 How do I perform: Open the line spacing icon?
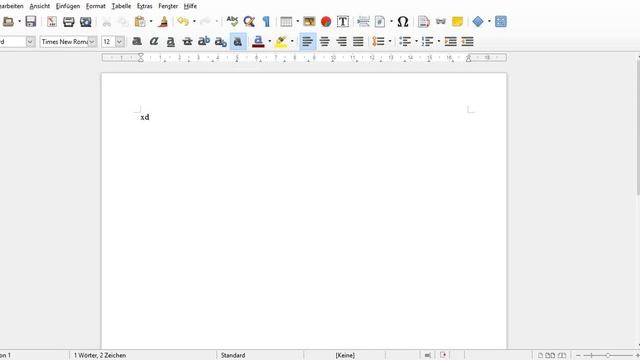click(x=378, y=41)
